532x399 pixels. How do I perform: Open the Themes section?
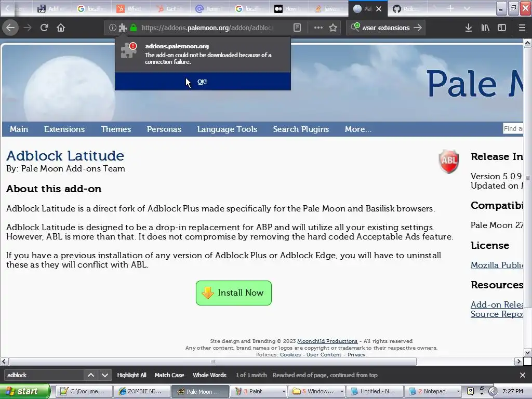click(116, 129)
